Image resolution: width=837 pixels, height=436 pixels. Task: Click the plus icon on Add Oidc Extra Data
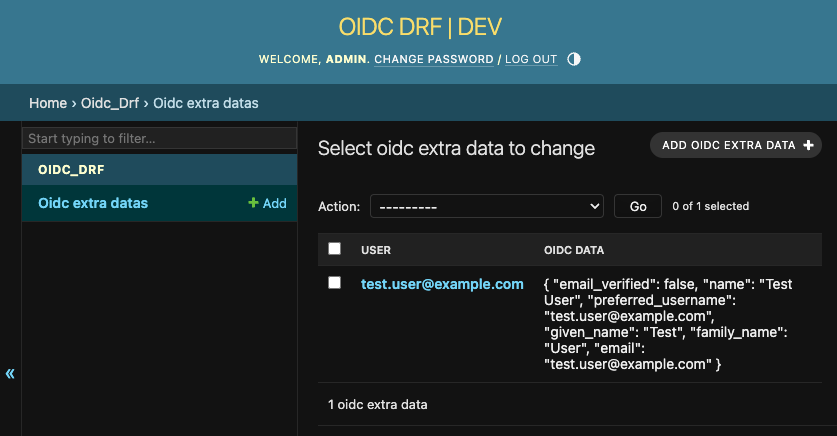[808, 145]
